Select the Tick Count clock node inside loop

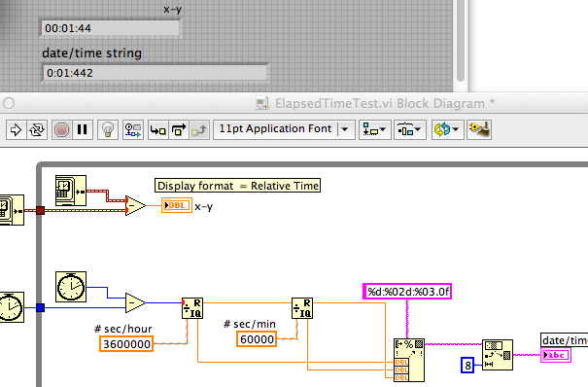point(71,287)
